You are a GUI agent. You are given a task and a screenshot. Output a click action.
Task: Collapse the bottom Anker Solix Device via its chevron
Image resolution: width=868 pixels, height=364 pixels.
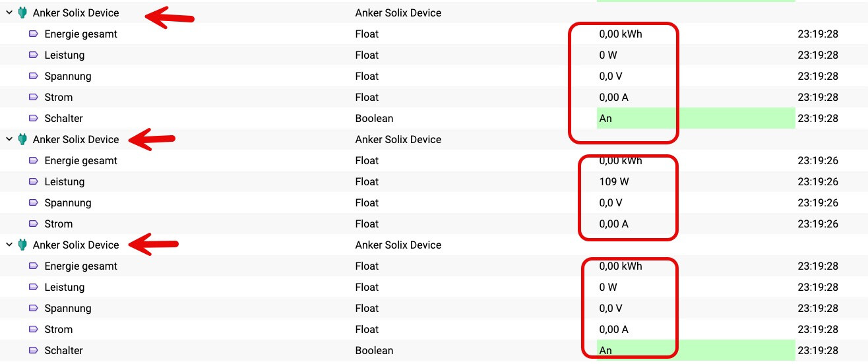pyautogui.click(x=9, y=245)
